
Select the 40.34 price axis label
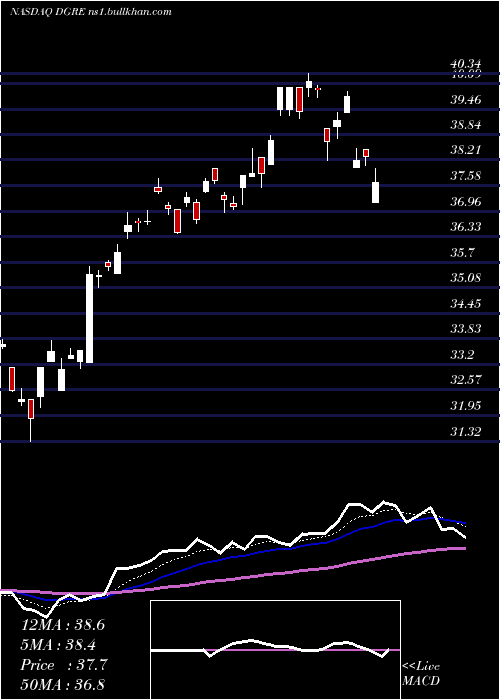[466, 65]
